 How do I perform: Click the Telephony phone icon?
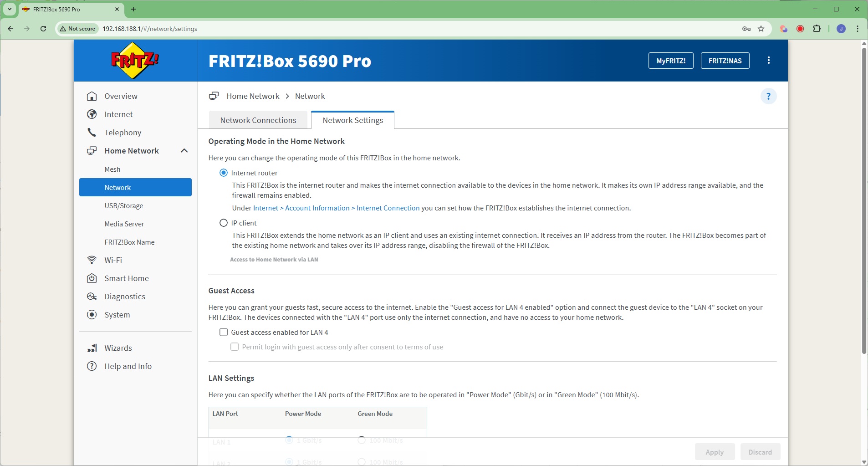[92, 133]
